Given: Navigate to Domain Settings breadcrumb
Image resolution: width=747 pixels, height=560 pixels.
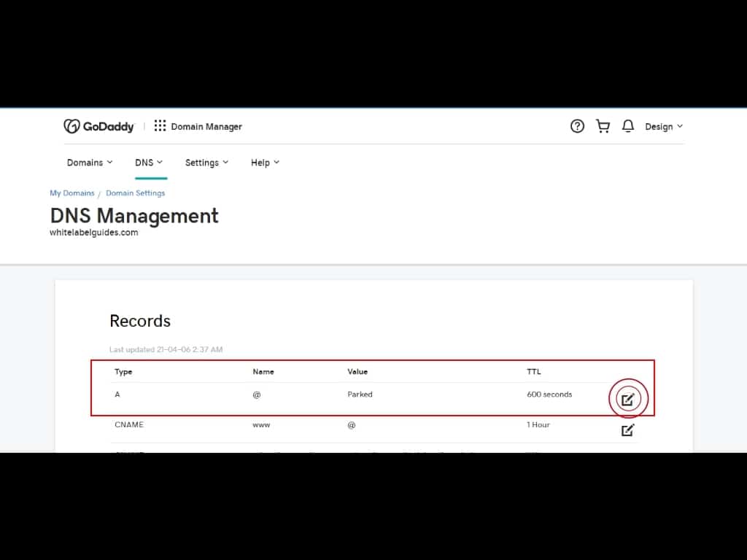Looking at the screenshot, I should 136,193.
